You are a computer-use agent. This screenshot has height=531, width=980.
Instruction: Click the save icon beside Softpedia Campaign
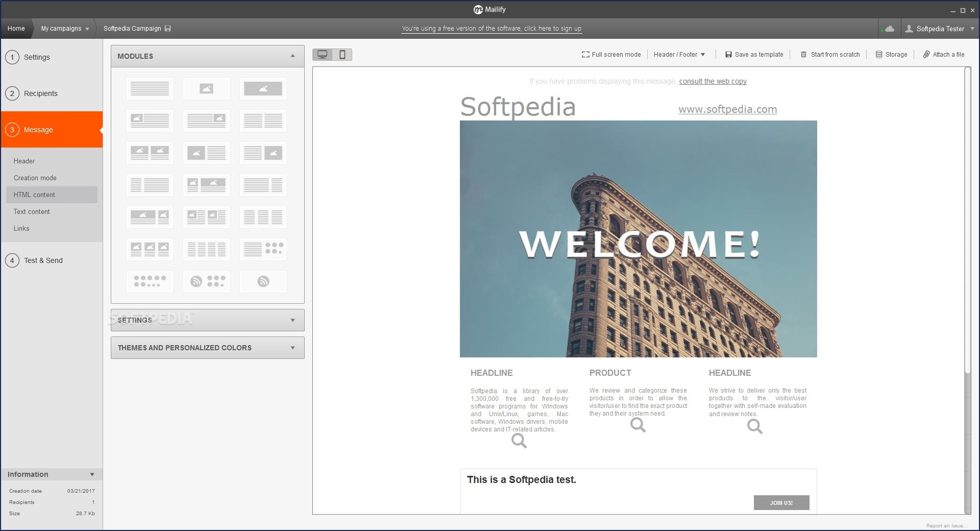168,29
